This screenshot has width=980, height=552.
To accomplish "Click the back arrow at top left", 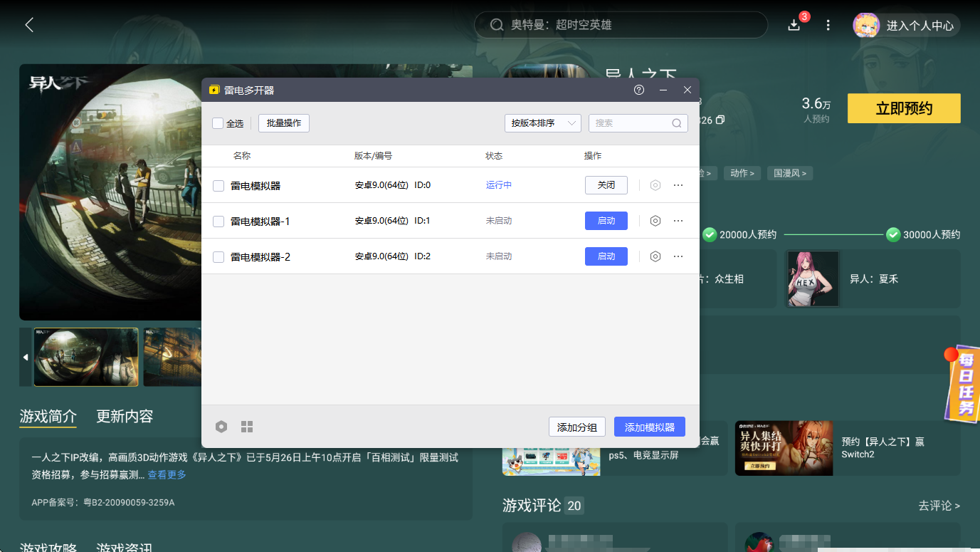I will coord(28,24).
